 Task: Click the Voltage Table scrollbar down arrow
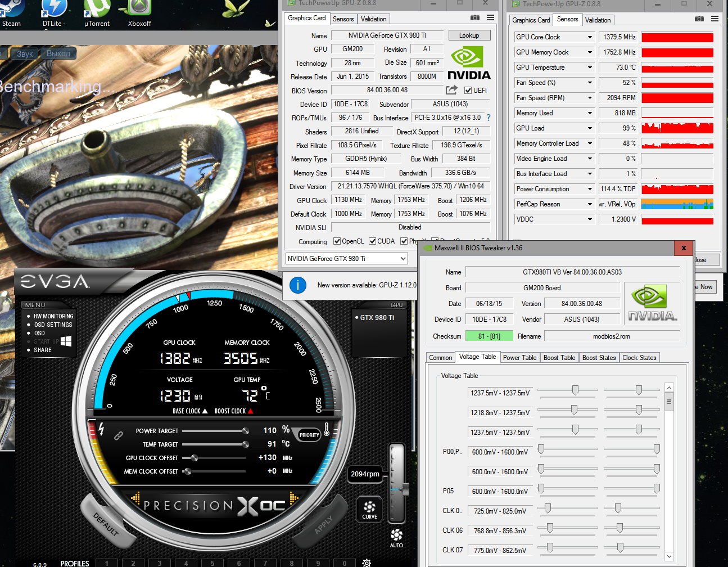click(669, 557)
